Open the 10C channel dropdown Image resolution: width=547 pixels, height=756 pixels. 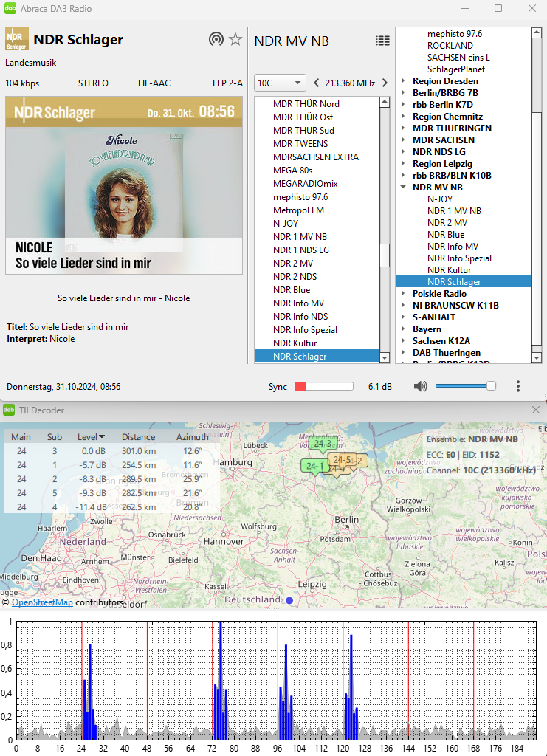tap(280, 83)
